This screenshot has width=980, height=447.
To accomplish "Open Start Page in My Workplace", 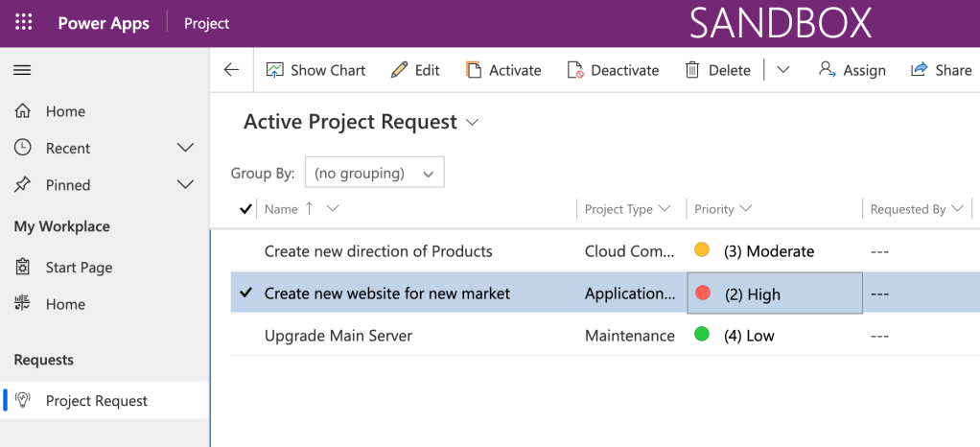I will [x=79, y=268].
